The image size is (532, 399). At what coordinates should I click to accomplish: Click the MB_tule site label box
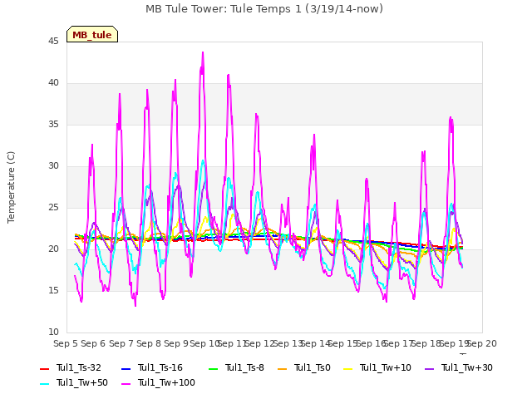[92, 35]
